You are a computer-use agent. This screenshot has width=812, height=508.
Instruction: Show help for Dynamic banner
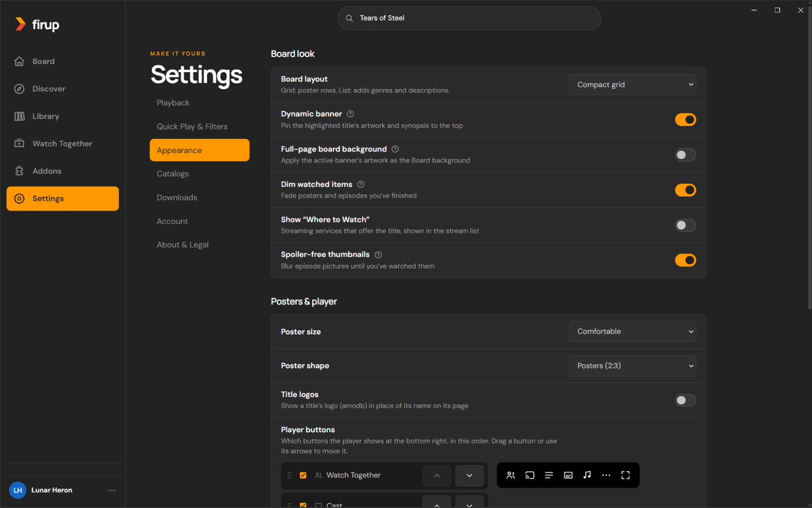(350, 114)
